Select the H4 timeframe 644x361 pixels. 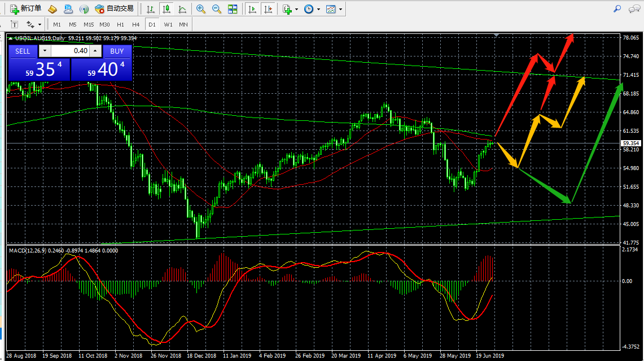click(136, 25)
